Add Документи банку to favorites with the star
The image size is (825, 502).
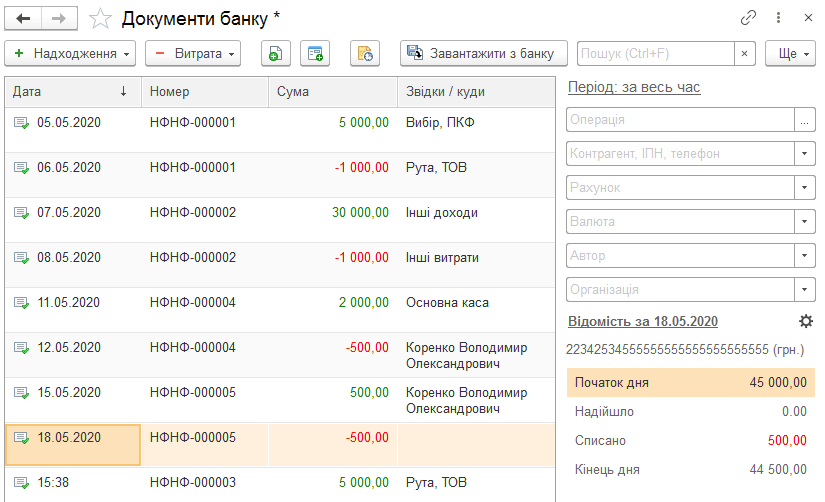pyautogui.click(x=100, y=19)
